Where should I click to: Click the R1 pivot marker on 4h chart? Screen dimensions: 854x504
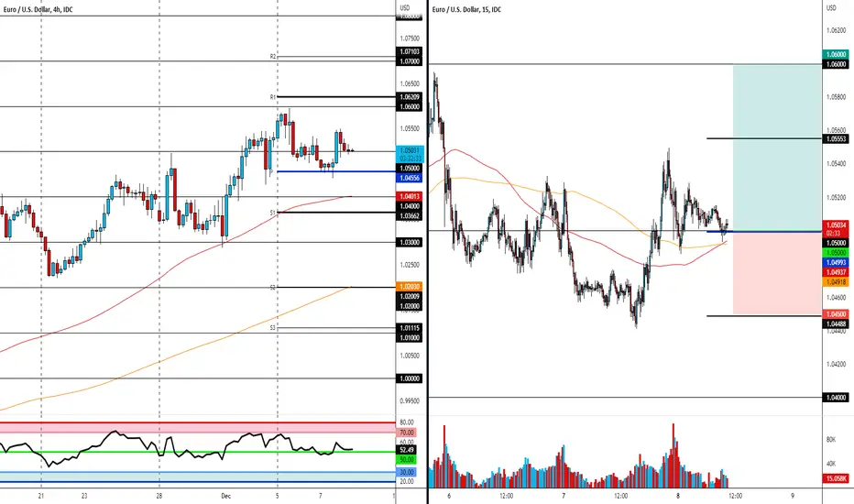coord(273,97)
